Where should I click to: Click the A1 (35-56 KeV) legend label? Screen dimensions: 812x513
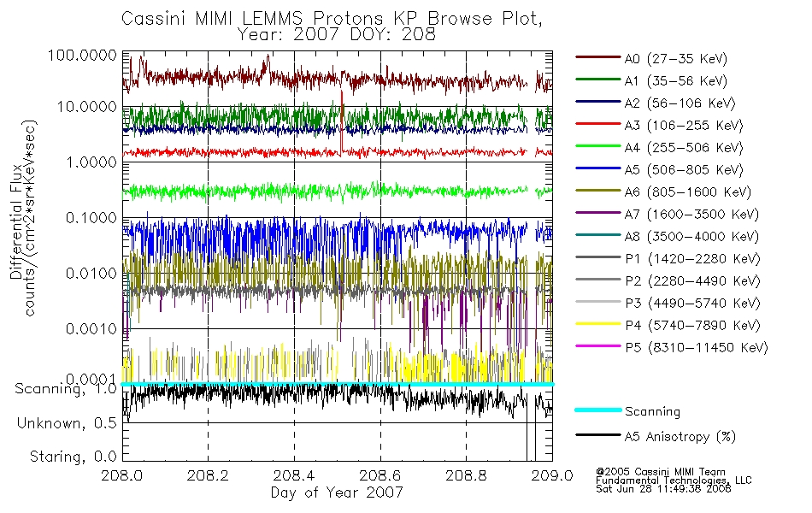[x=676, y=81]
